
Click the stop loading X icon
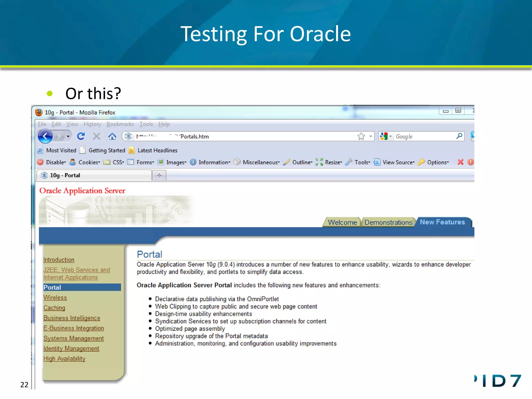pyautogui.click(x=96, y=136)
